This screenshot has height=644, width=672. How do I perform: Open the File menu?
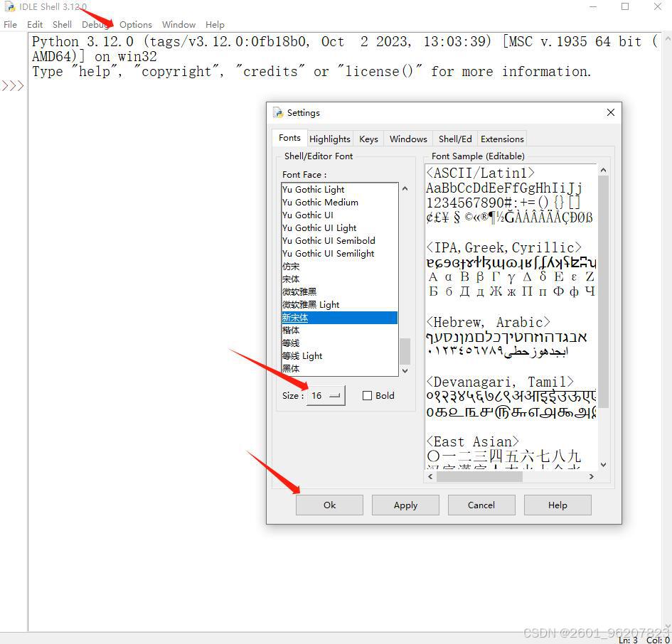coord(10,24)
